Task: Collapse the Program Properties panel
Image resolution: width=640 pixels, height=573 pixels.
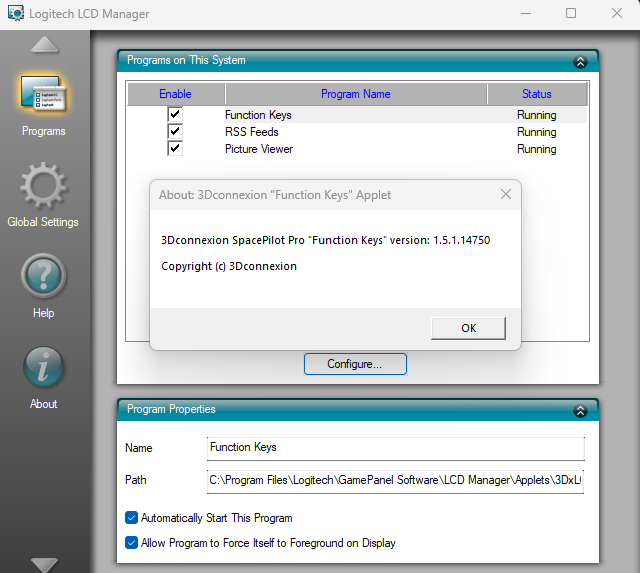Action: [x=580, y=410]
